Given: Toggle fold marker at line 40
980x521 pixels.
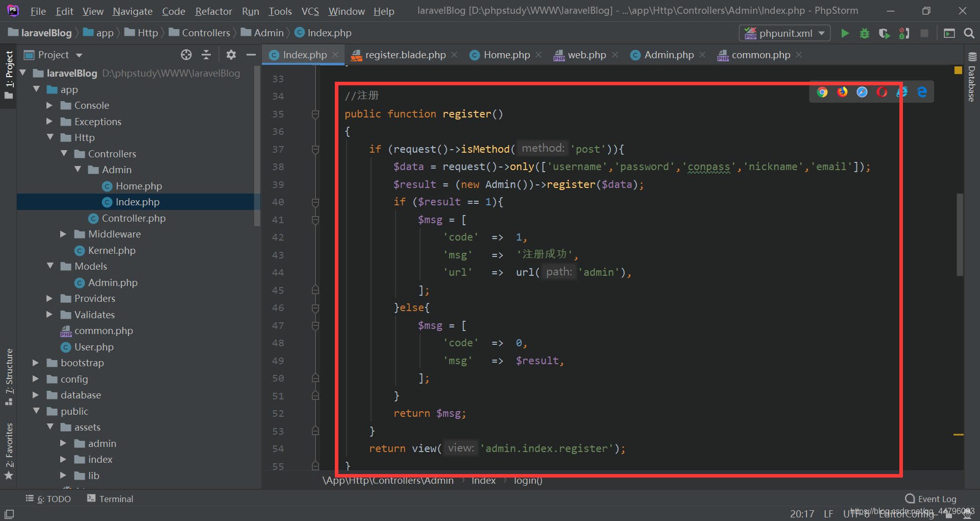Looking at the screenshot, I should (315, 202).
